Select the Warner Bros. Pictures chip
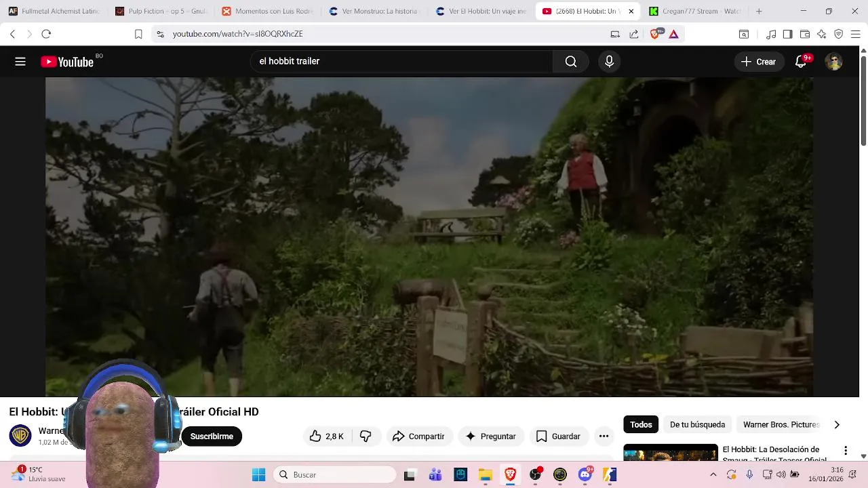The width and height of the screenshot is (868, 488). [x=781, y=425]
